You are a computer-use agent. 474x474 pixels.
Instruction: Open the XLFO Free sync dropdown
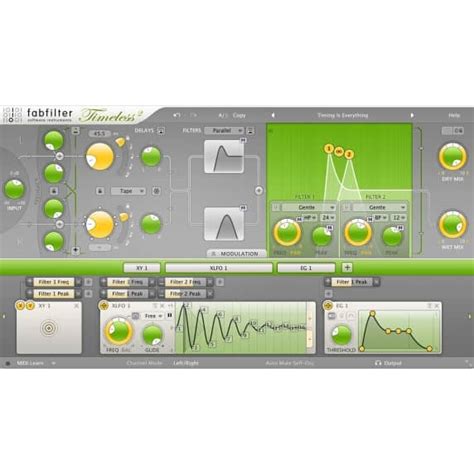coord(153,316)
